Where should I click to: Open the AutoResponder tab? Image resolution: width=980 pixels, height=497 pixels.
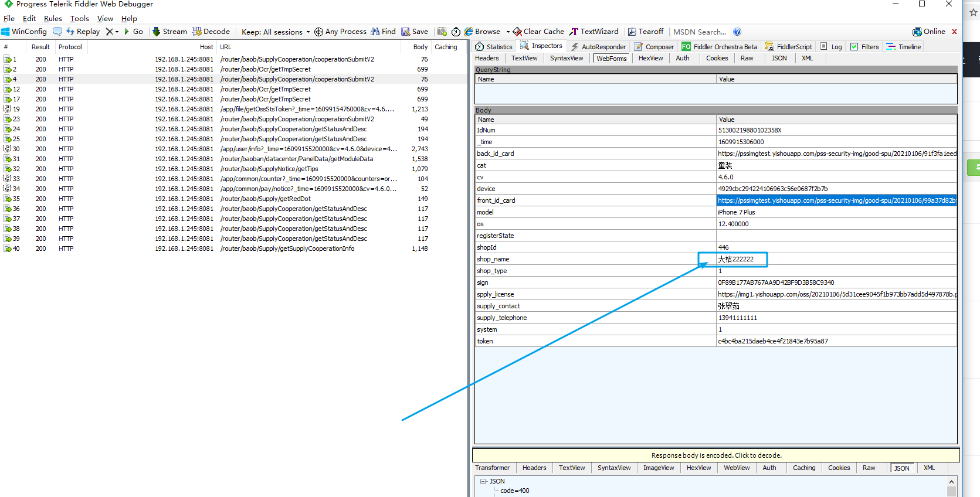[x=598, y=46]
